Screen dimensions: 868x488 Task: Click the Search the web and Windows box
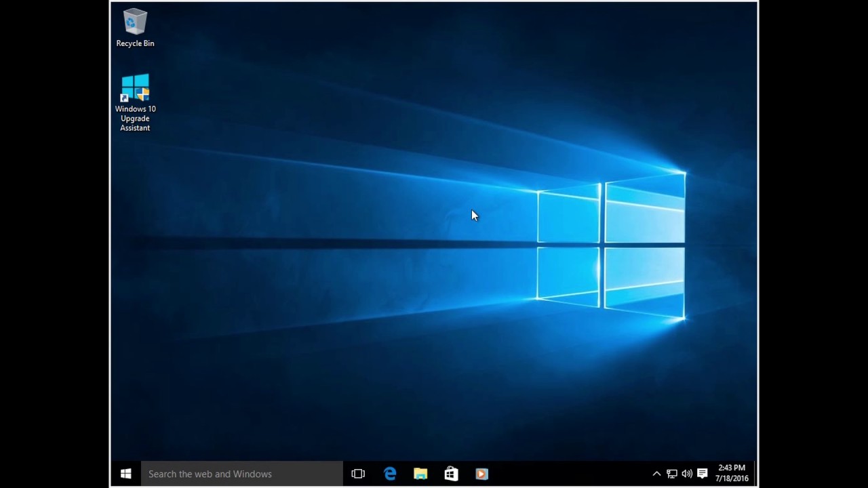(241, 474)
